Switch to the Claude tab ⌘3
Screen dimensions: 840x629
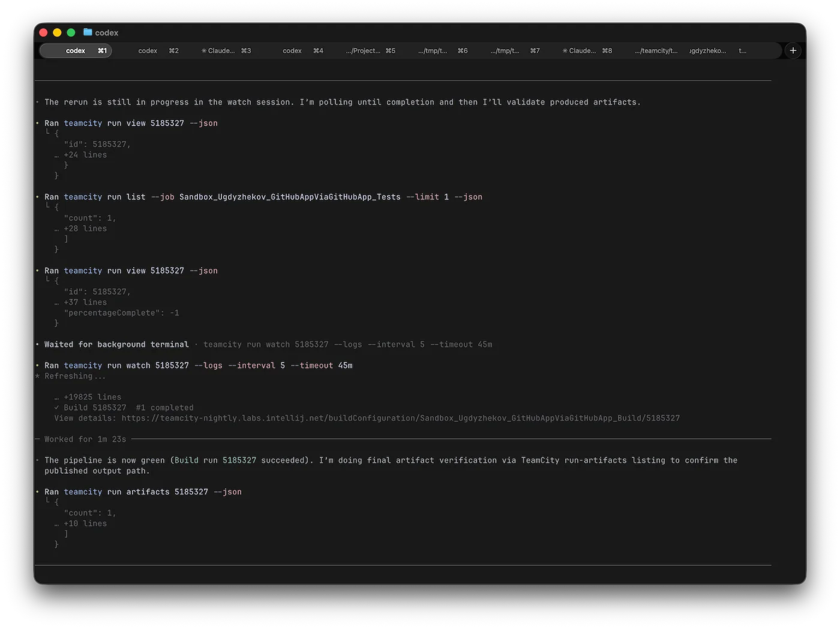(226, 50)
